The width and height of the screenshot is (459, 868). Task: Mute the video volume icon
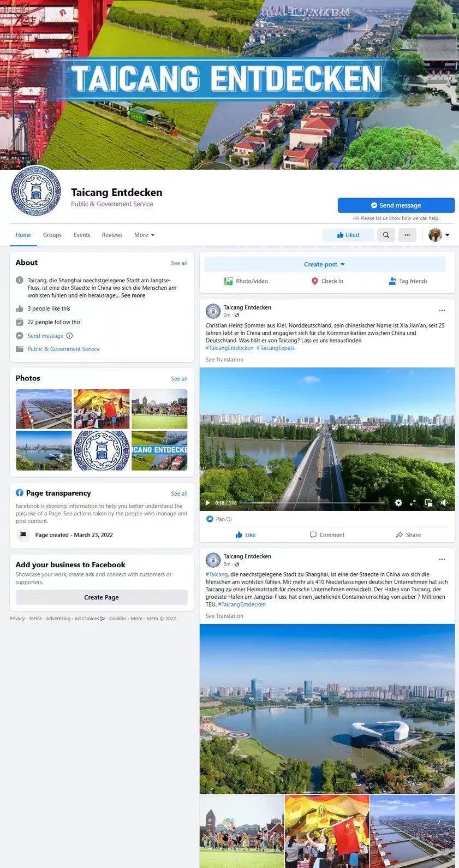click(x=444, y=503)
